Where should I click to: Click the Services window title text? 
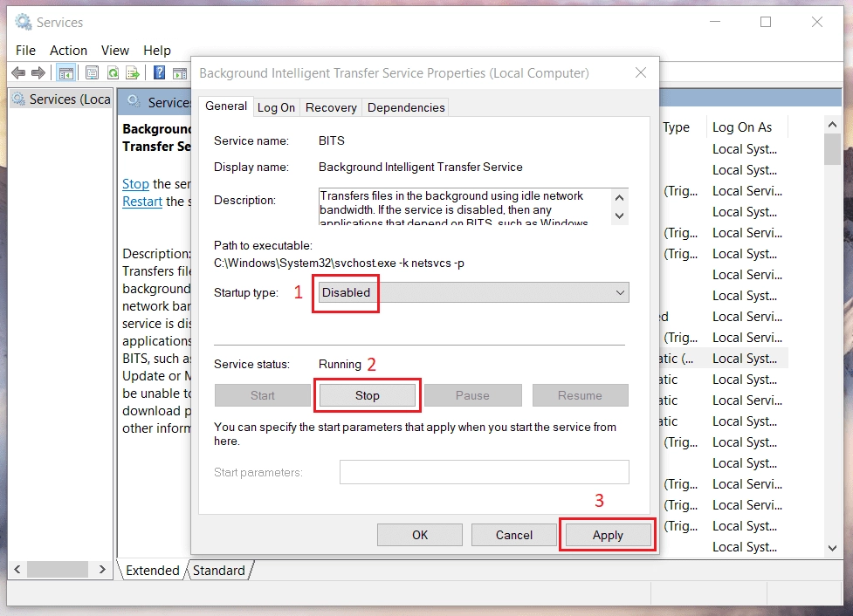pos(60,23)
